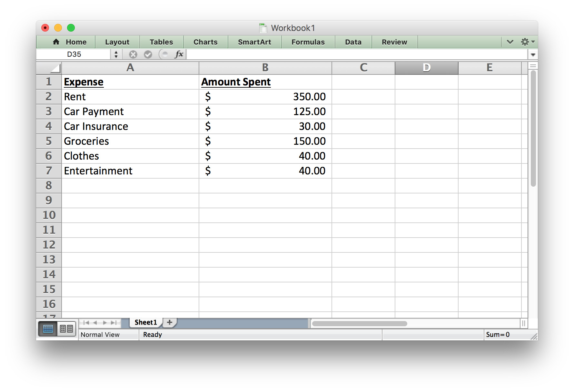Open the Name Box stepper arrows
The image size is (574, 392).
point(116,54)
